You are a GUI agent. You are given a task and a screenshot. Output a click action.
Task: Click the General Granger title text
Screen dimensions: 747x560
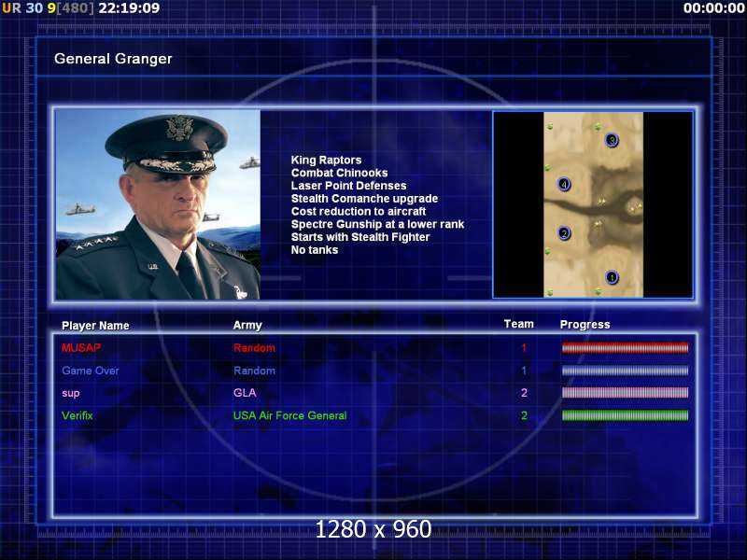(113, 59)
